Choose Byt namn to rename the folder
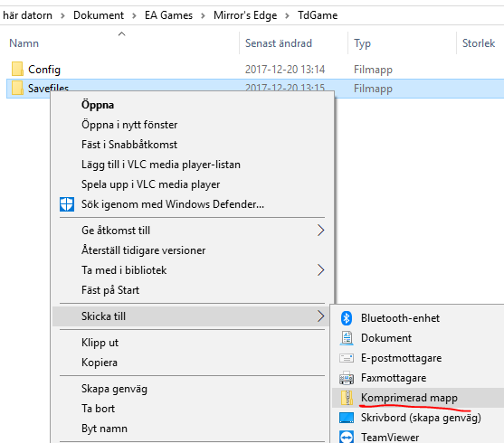Screen dimensions: 504x443 pos(104,429)
